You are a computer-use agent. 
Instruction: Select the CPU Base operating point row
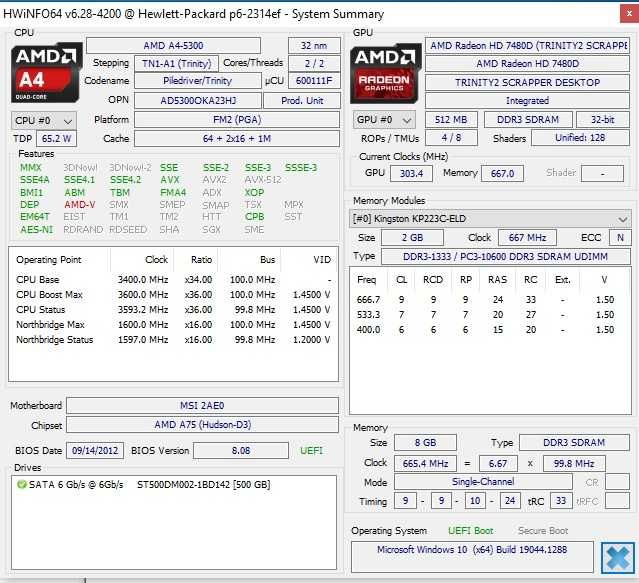(173, 280)
